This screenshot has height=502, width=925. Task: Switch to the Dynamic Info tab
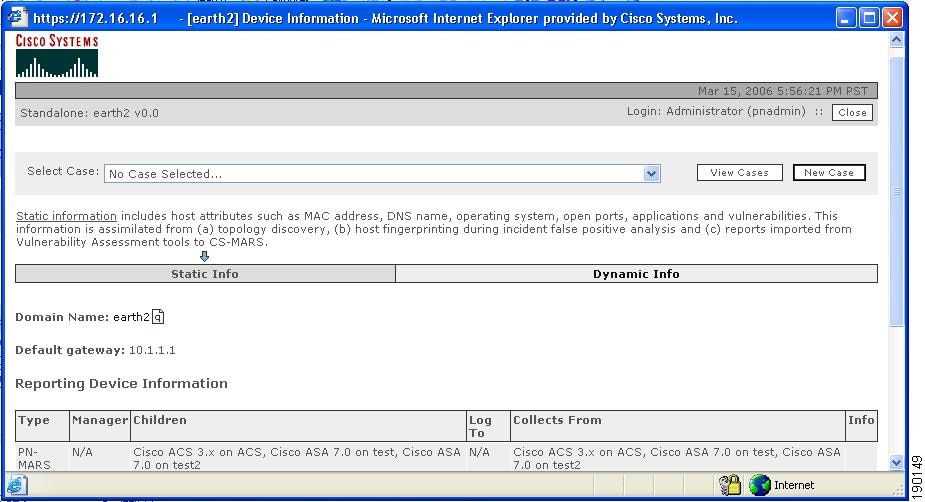pos(636,273)
